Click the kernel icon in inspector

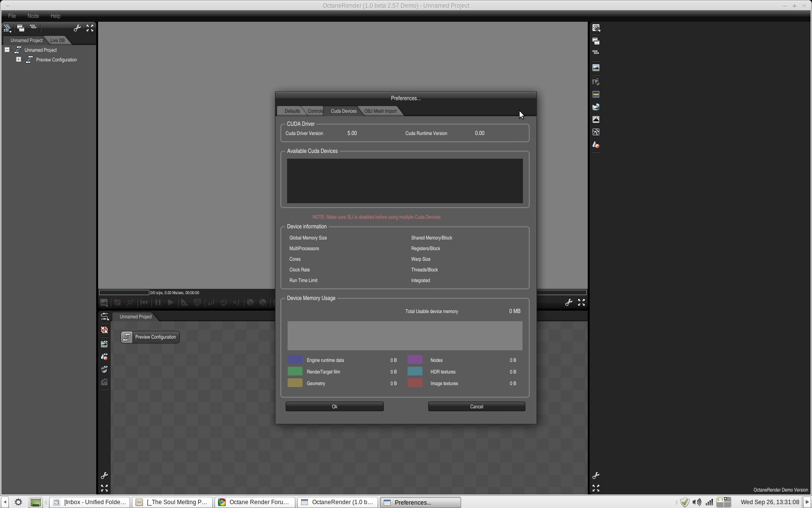(596, 132)
